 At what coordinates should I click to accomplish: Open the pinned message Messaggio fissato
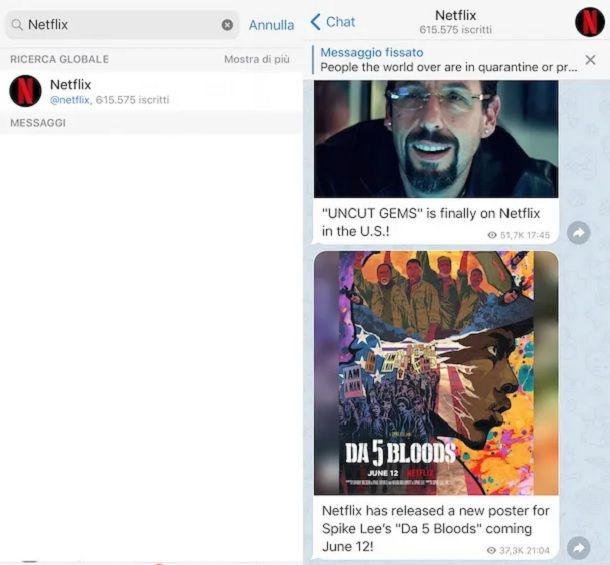click(x=449, y=60)
